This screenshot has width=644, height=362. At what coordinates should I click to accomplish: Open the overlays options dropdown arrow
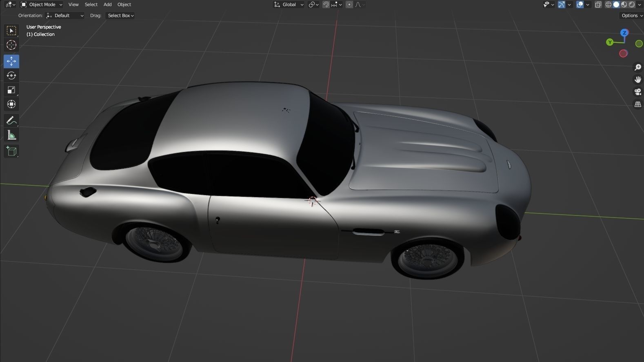point(588,4)
